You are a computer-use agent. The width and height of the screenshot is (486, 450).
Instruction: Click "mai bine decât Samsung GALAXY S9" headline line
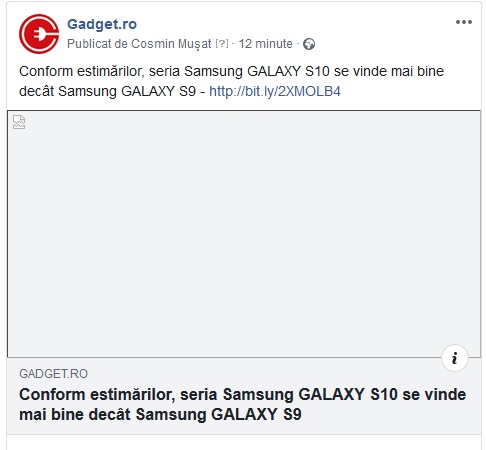[160, 415]
